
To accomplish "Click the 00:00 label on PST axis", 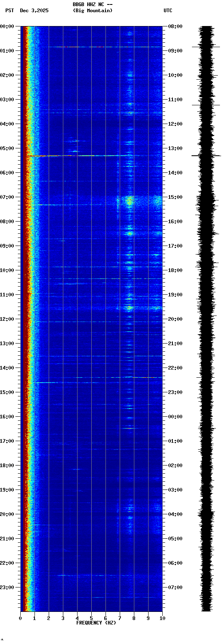I will [x=7, y=26].
